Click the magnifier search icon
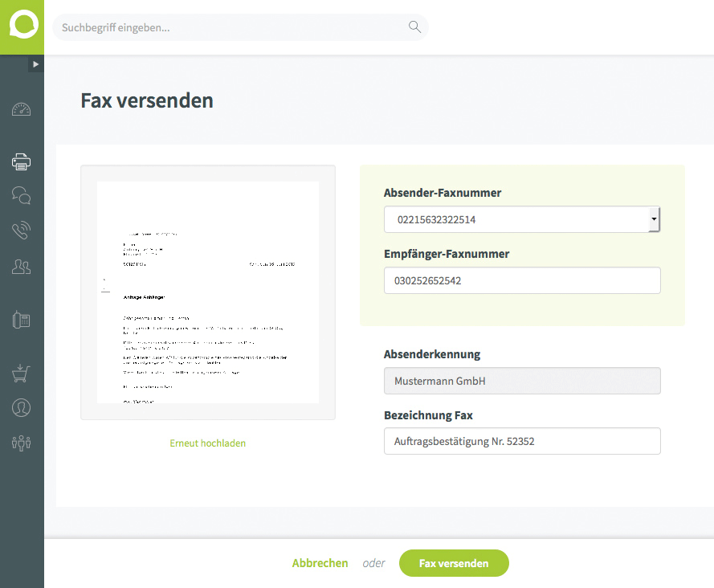This screenshot has width=714, height=588. [x=414, y=27]
